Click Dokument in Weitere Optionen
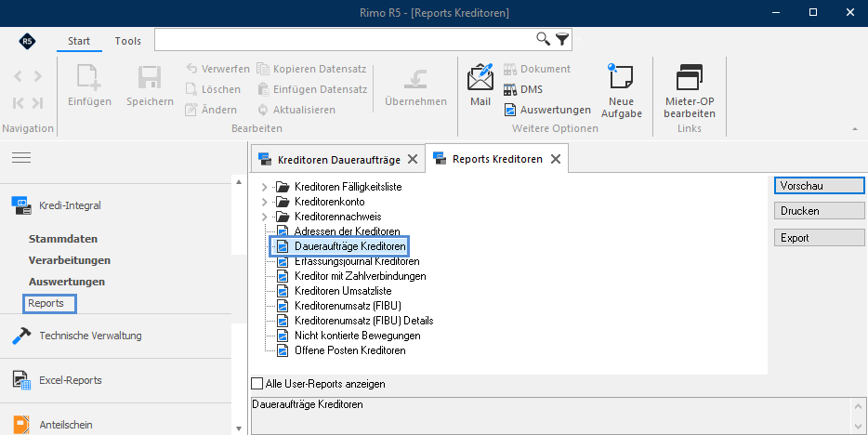 point(537,69)
